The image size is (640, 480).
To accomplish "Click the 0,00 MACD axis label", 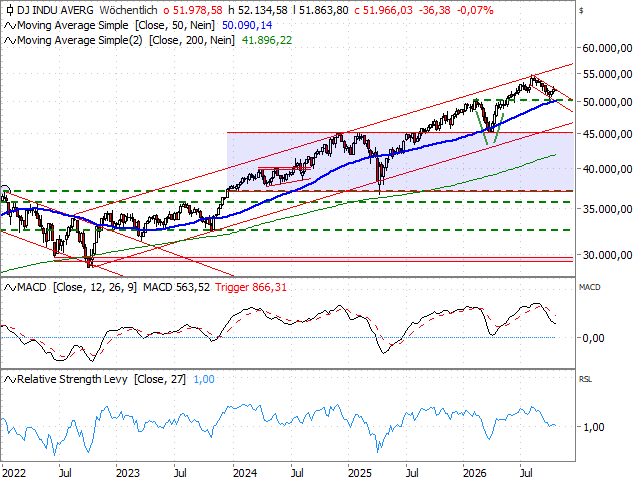I will pyautogui.click(x=593, y=338).
